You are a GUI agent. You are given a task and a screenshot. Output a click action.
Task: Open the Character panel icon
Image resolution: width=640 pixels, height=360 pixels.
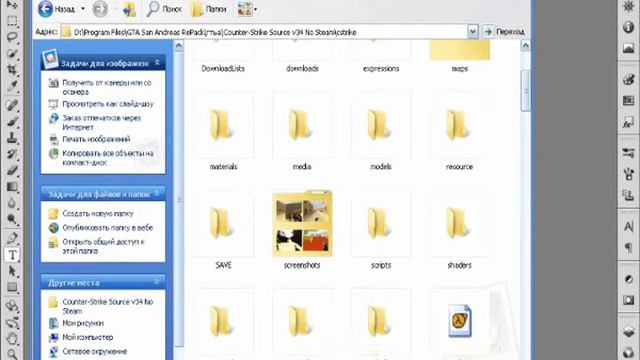tap(628, 226)
